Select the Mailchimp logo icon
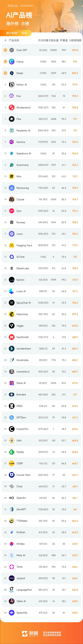Screen dimensions: 83x644 [12, 314]
